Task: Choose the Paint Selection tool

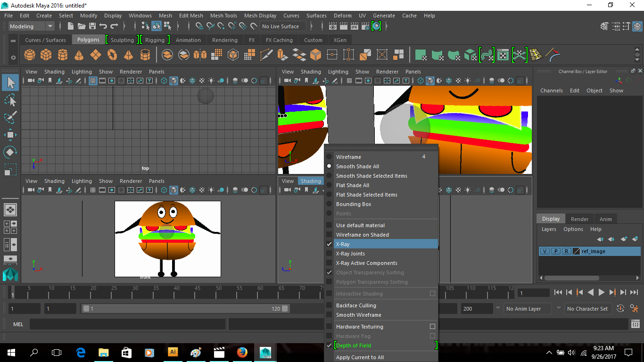Action: [x=10, y=117]
